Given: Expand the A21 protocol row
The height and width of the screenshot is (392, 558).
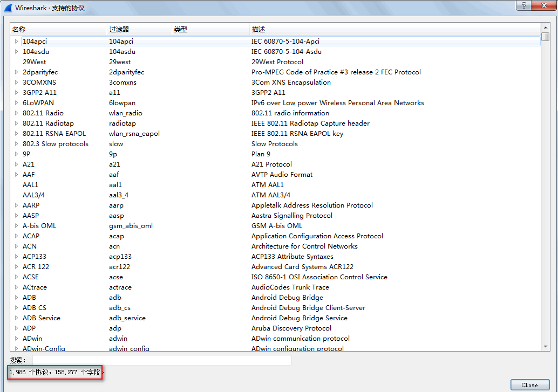Looking at the screenshot, I should (x=16, y=164).
